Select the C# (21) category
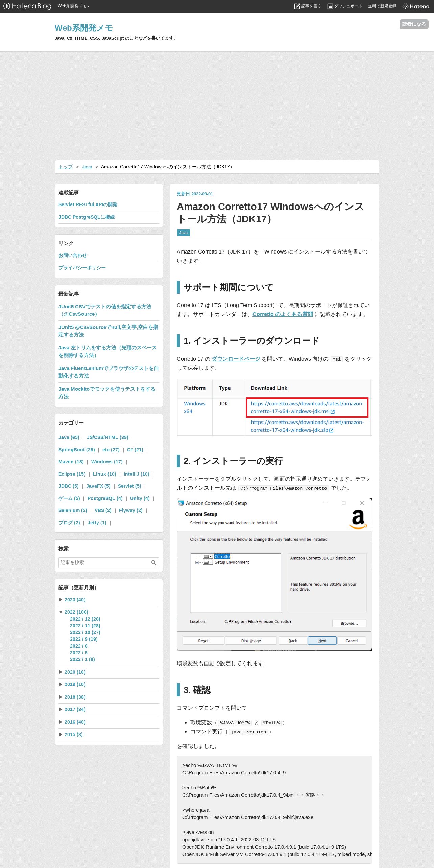Image resolution: width=434 pixels, height=868 pixels. coord(135,450)
